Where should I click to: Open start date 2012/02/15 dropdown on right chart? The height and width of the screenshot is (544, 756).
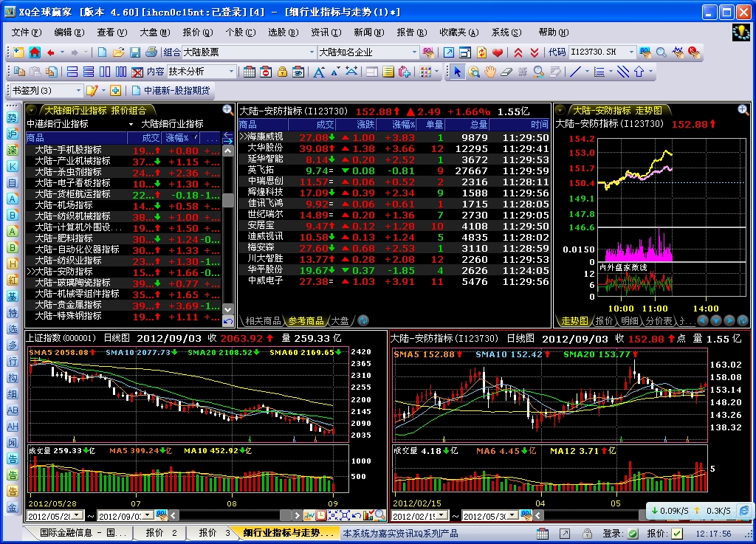click(x=443, y=515)
